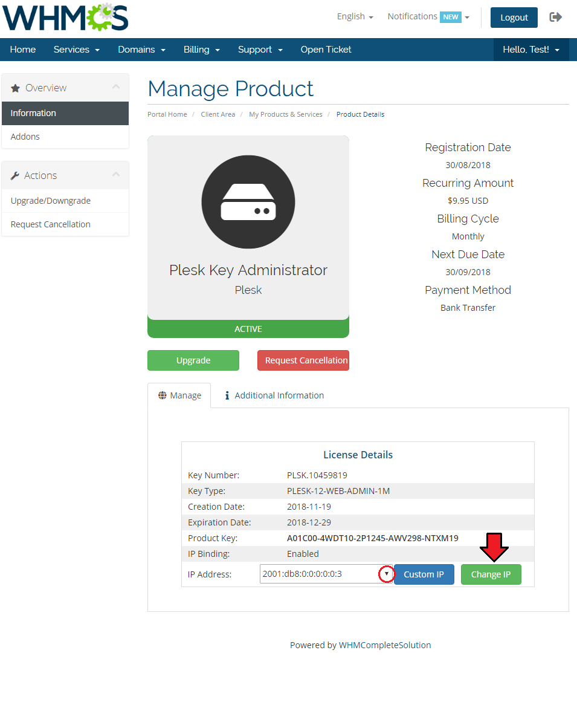Open the Domains menu
This screenshot has height=728, width=577.
click(141, 50)
